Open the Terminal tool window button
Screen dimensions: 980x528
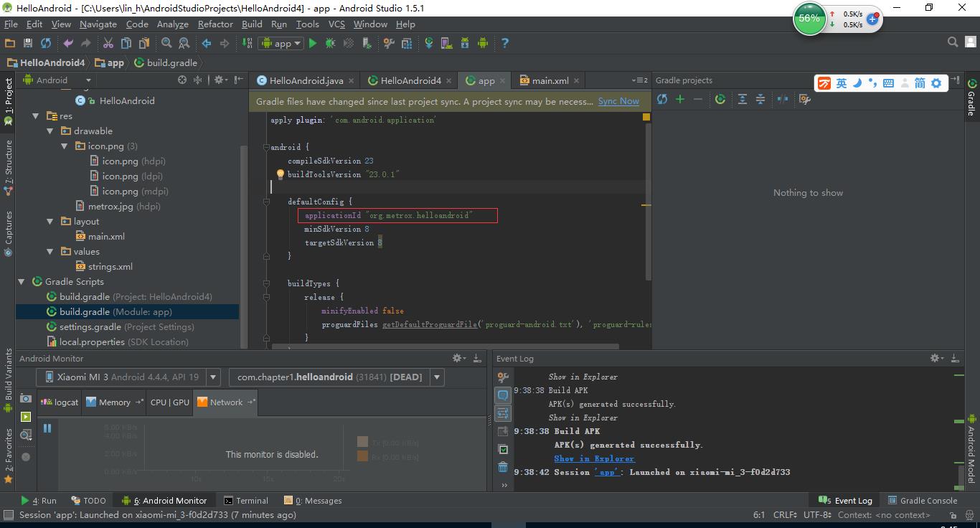coord(245,501)
